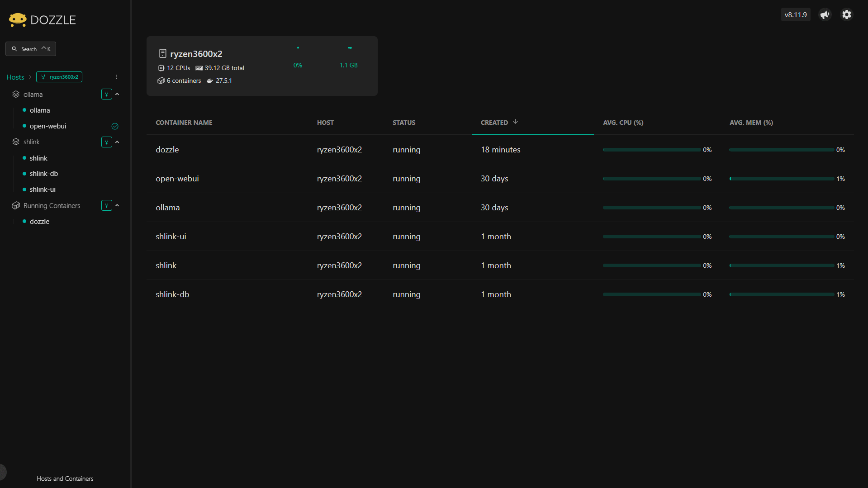Click the Dozzle logo icon
This screenshot has width=868, height=488.
[x=18, y=19]
